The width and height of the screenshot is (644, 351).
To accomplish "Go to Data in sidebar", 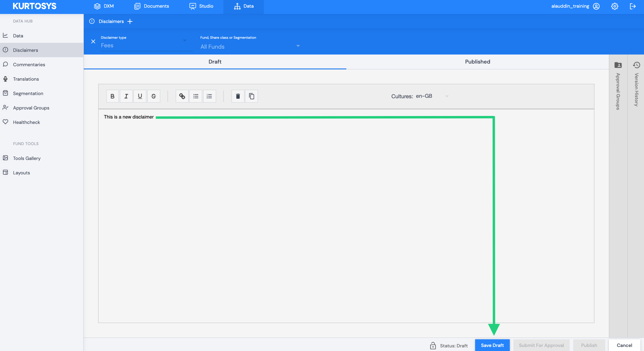I will (42, 36).
